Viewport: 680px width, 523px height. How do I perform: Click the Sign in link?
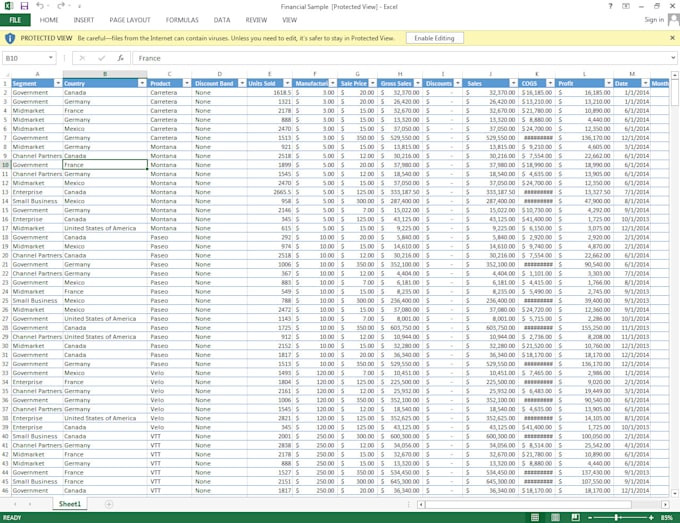(654, 20)
